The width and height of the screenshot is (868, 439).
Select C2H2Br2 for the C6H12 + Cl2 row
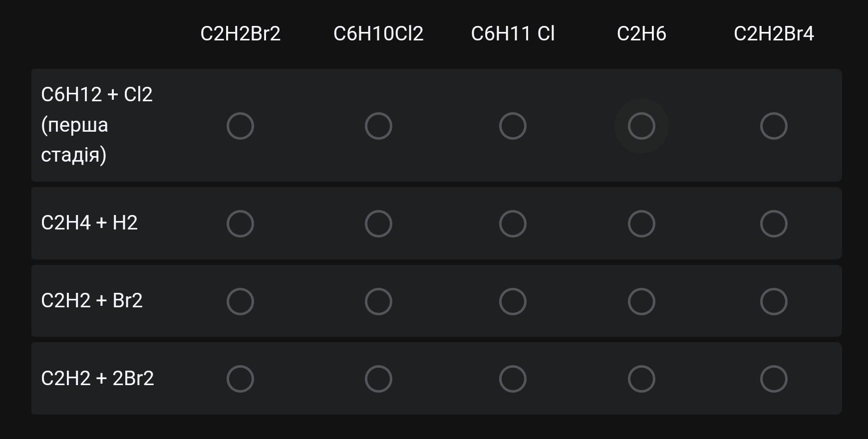pyautogui.click(x=240, y=126)
